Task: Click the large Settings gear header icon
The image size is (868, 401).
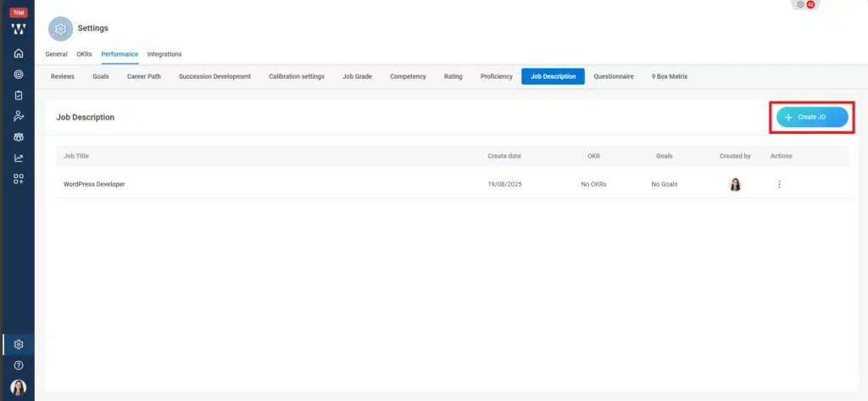Action: (x=60, y=29)
